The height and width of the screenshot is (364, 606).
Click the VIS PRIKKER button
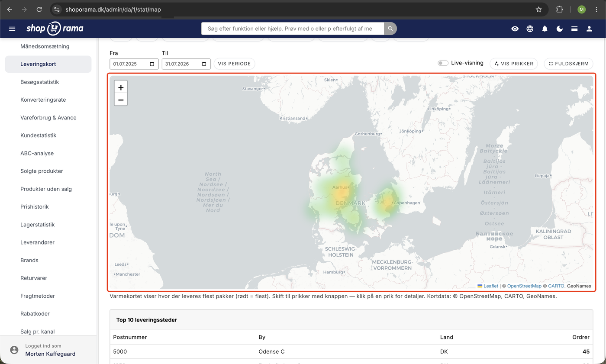click(x=514, y=64)
